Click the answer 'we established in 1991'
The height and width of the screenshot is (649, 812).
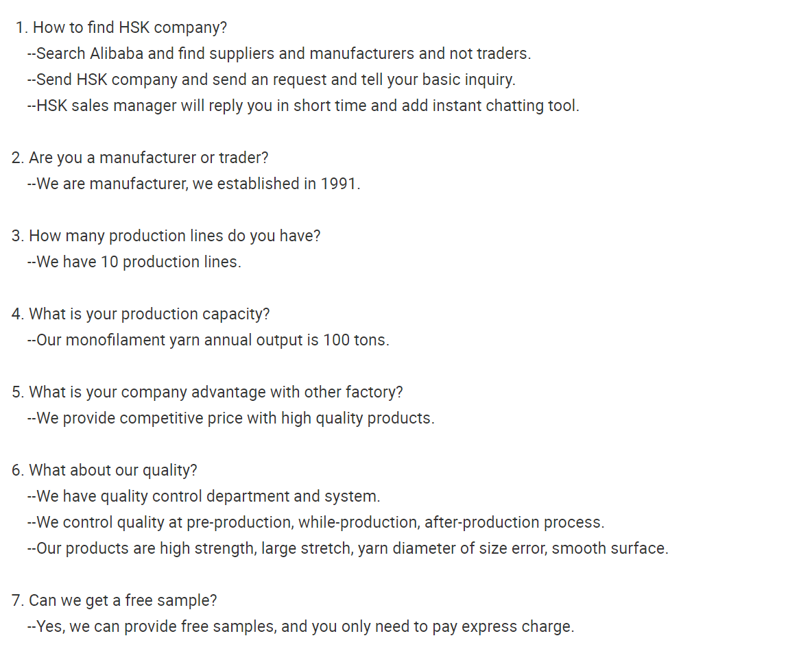tap(276, 184)
